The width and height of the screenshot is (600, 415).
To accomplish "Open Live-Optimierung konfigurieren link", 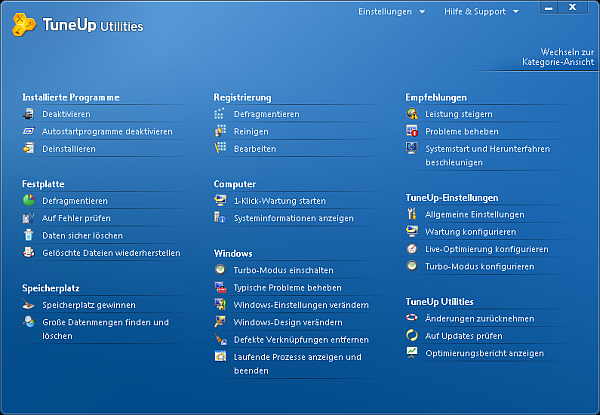I will point(487,249).
